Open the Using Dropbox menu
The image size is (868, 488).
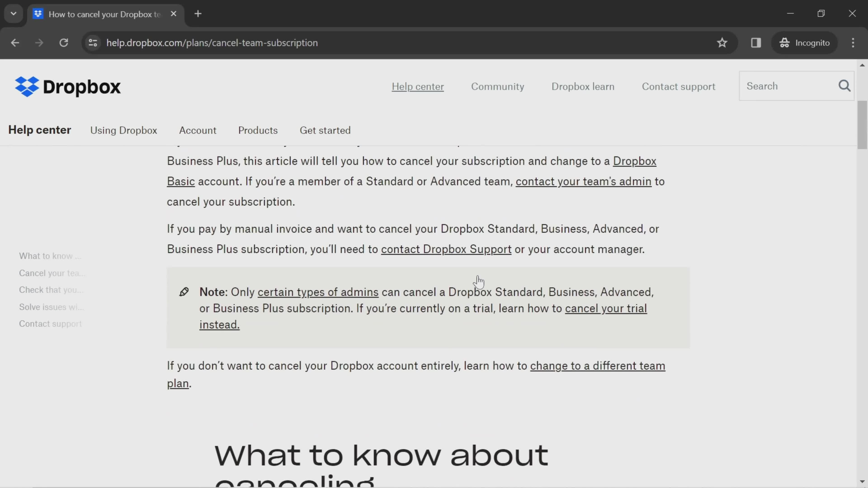(x=124, y=130)
